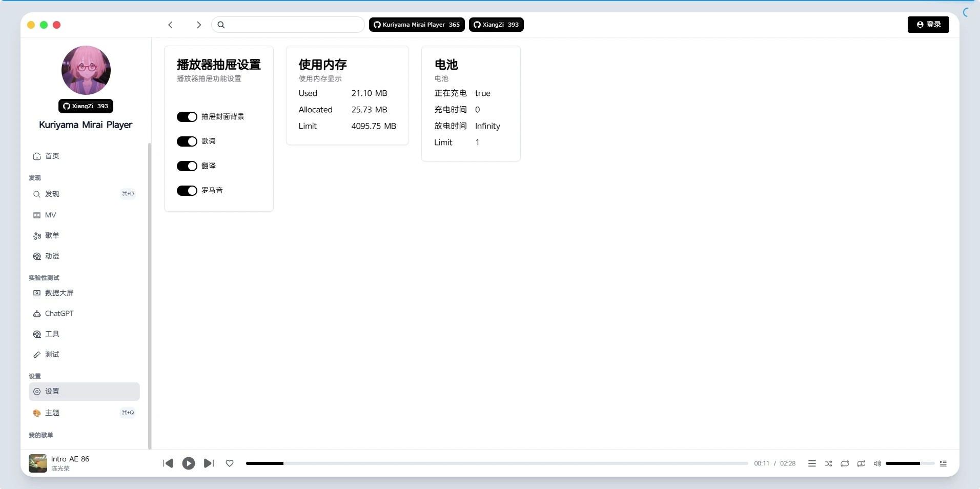Open 动漫 anime section

point(84,256)
